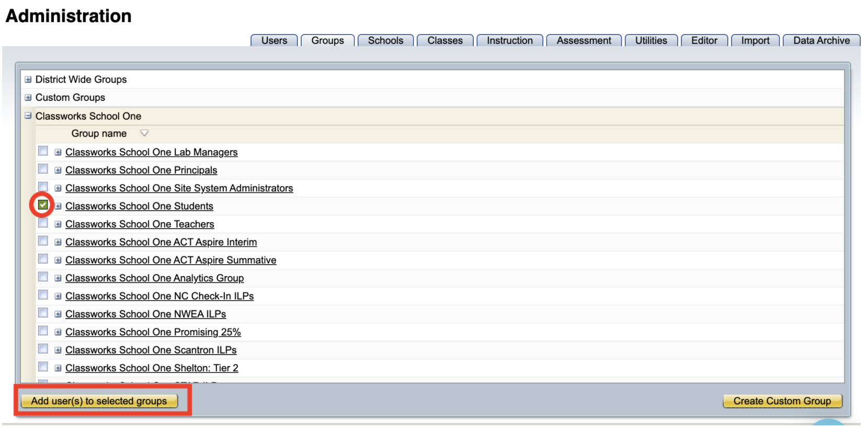Viewport: 868px width, 432px height.
Task: Check the Principals group checkbox
Action: [43, 169]
